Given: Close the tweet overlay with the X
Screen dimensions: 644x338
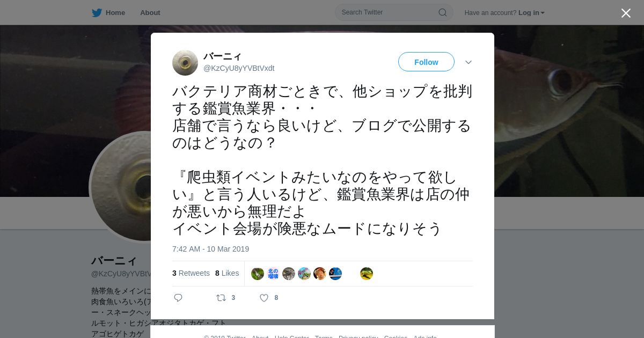Looking at the screenshot, I should pyautogui.click(x=626, y=13).
